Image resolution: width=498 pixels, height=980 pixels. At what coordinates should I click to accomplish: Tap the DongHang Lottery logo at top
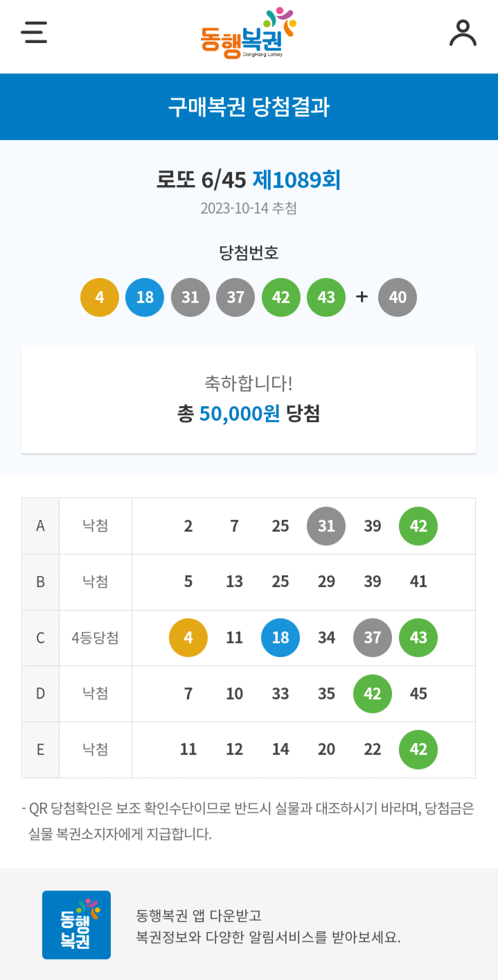click(249, 33)
